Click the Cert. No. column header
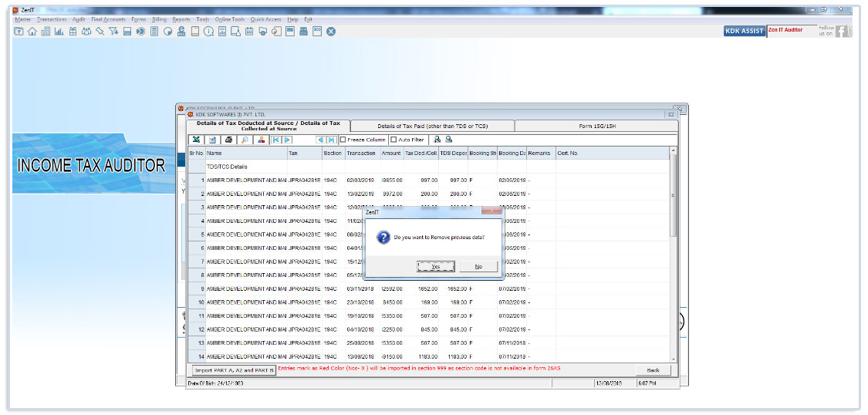The width and height of the screenshot is (868, 415). (613, 154)
